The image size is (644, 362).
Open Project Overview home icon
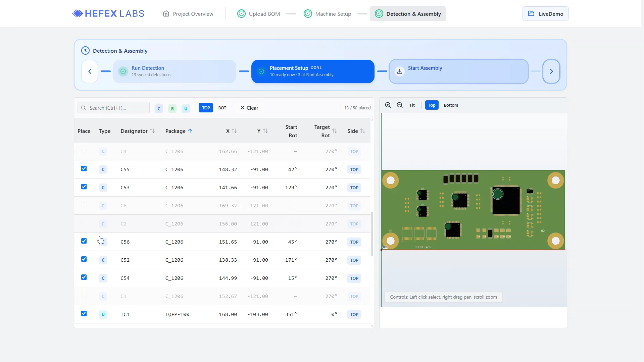coord(166,14)
